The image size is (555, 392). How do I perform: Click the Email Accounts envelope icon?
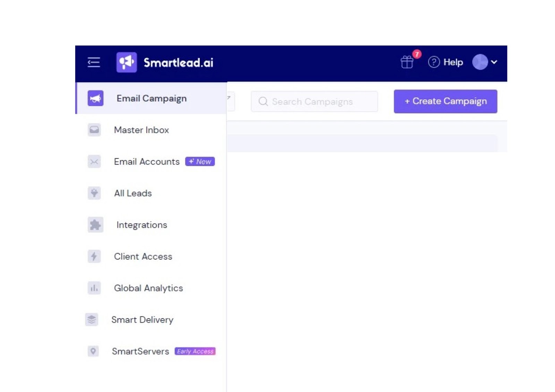click(94, 162)
